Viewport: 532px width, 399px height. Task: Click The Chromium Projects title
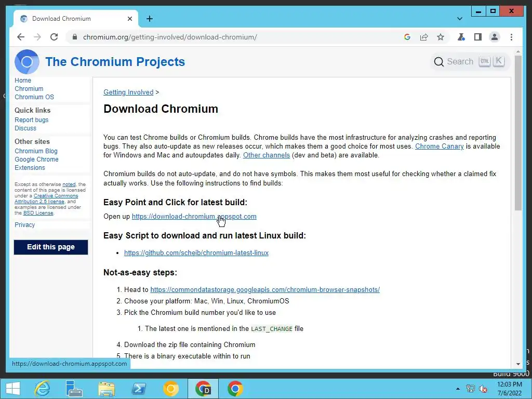point(115,62)
